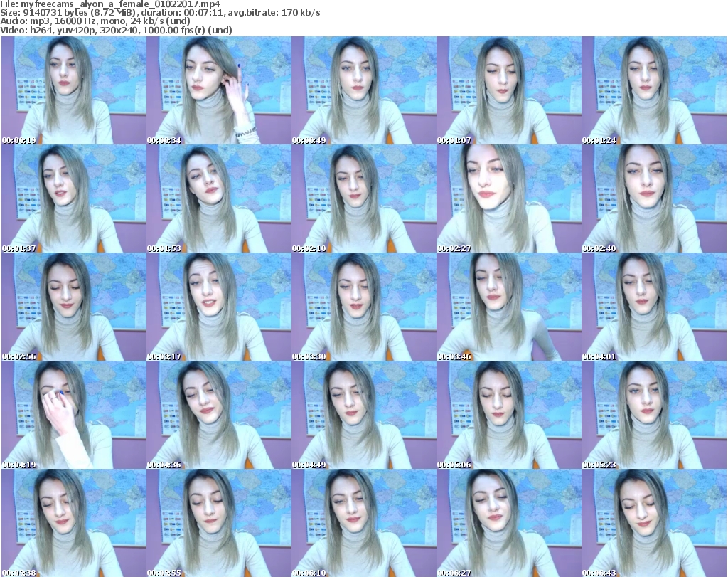The width and height of the screenshot is (728, 577).
Task: Open the frame labeled 00:03:46
Action: tap(509, 307)
